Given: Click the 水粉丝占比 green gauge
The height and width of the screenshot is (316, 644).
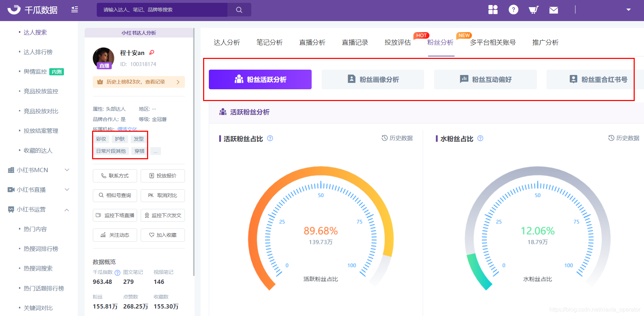Looking at the screenshot, I should tap(538, 229).
